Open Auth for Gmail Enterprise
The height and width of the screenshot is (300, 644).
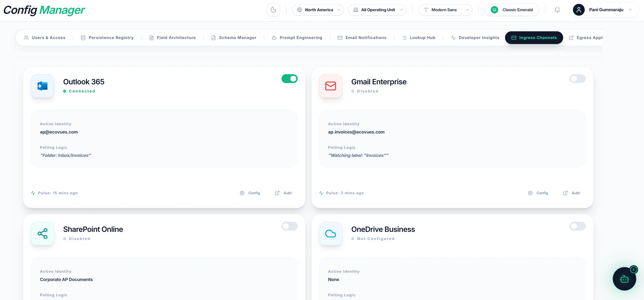[571, 193]
